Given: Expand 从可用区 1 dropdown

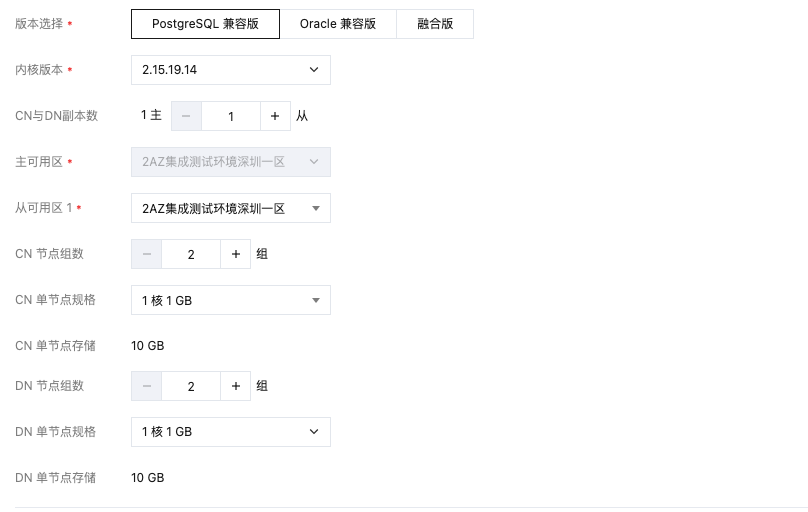Looking at the screenshot, I should point(230,208).
